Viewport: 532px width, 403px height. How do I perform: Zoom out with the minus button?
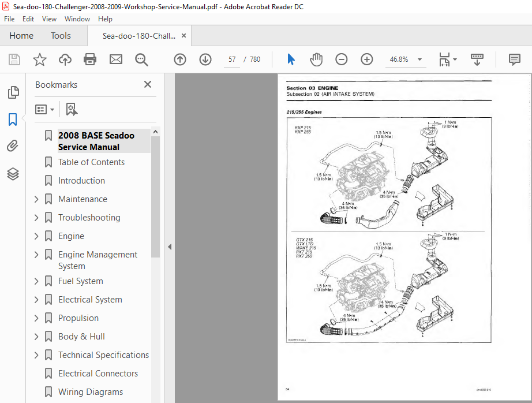coord(342,59)
